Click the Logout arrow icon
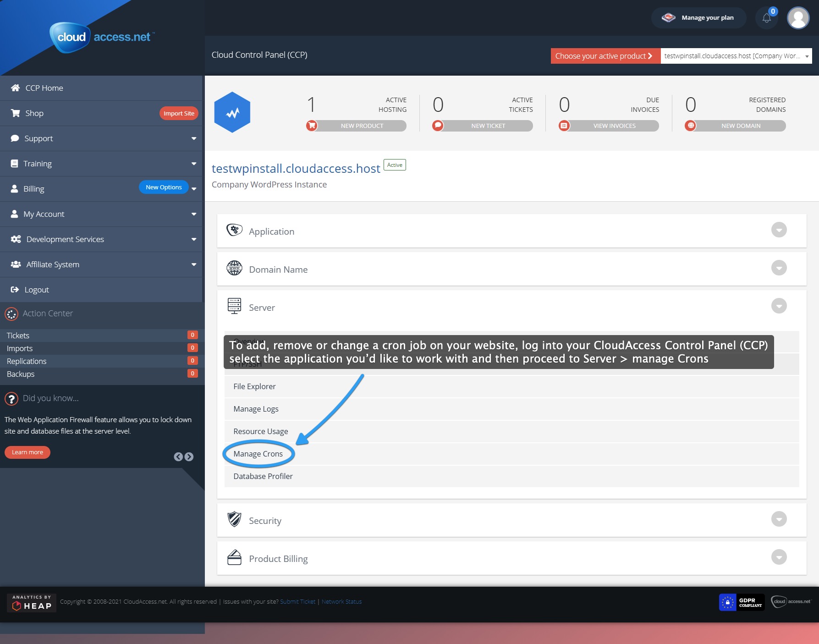819x644 pixels. pos(15,290)
